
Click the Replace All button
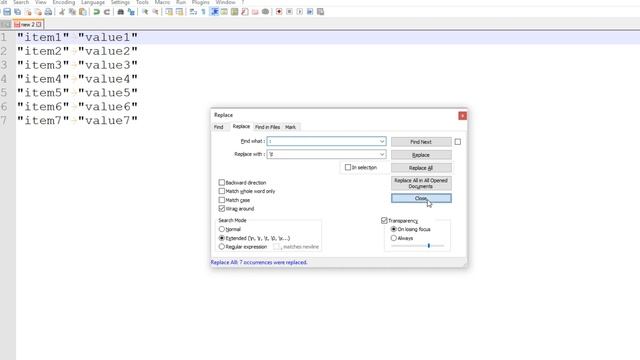[x=421, y=168]
